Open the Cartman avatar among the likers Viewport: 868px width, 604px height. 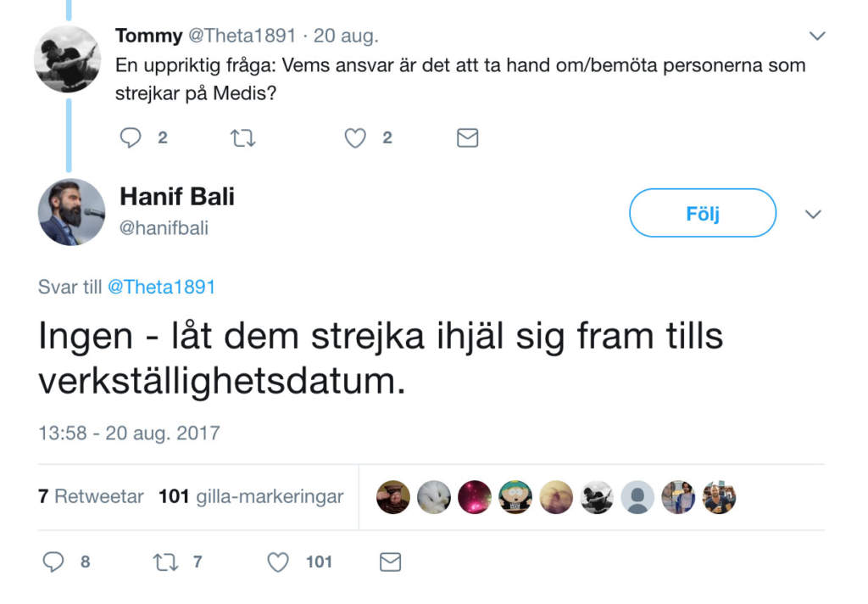pos(515,497)
